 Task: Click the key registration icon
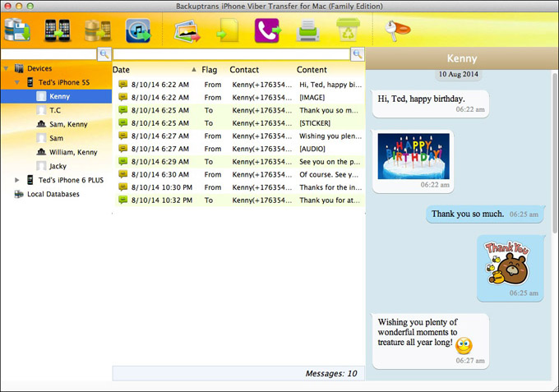(398, 30)
